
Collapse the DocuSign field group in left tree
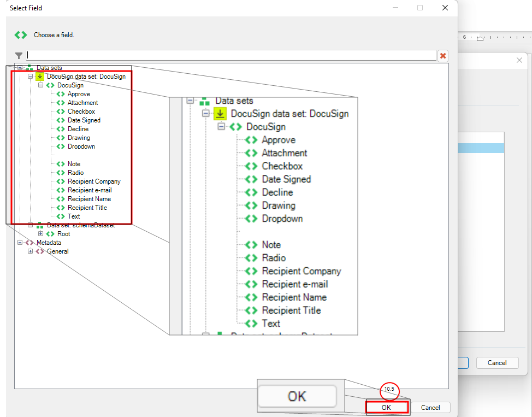[41, 85]
